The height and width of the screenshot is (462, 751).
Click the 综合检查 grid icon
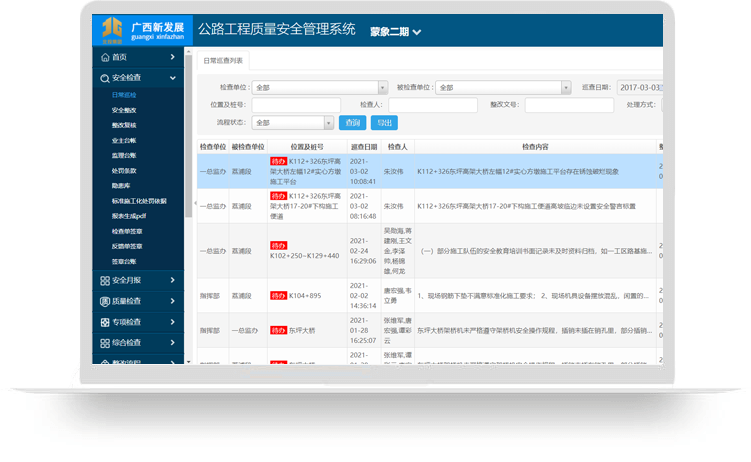[105, 343]
